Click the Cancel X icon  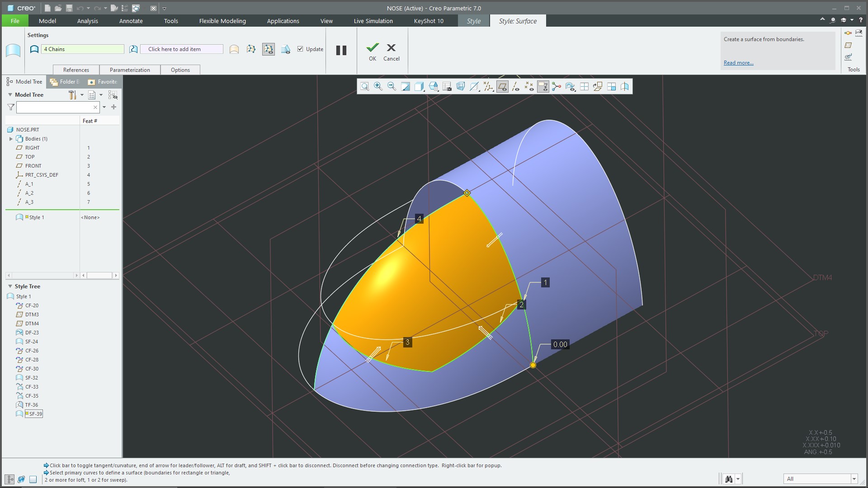391,47
